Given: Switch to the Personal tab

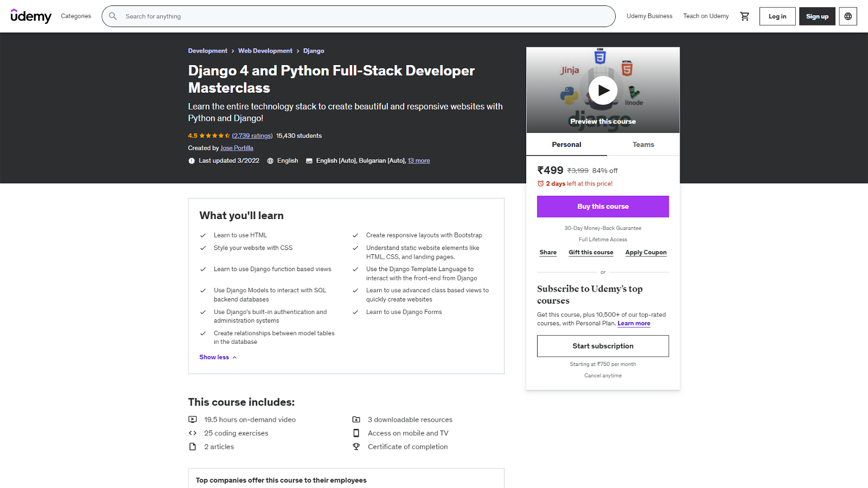Looking at the screenshot, I should click(x=566, y=145).
